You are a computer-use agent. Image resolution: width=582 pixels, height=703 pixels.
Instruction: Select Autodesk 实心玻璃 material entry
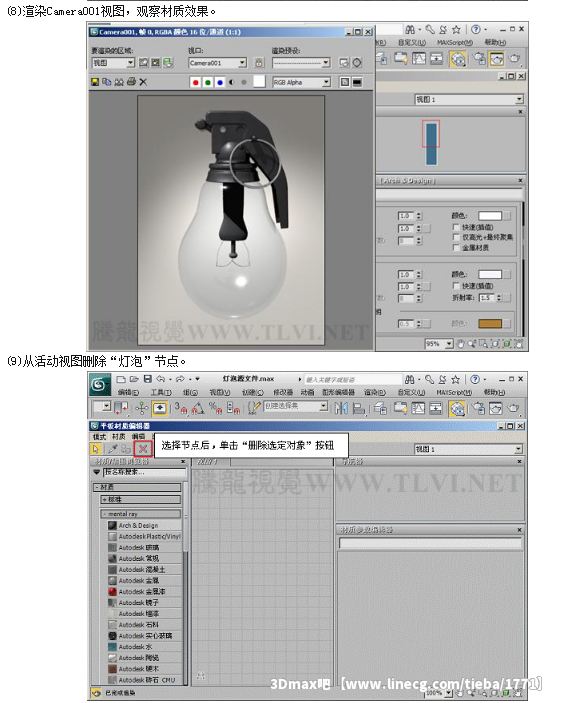point(145,636)
